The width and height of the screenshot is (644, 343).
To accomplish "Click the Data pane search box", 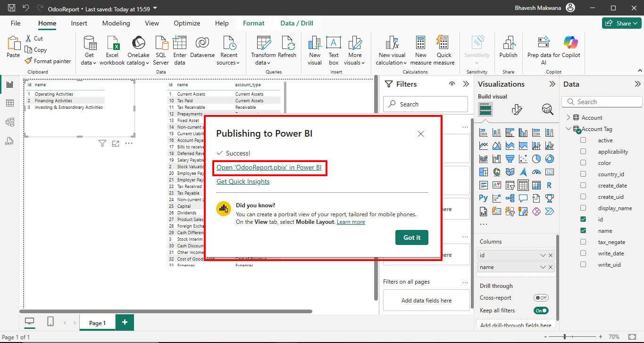I will [602, 102].
